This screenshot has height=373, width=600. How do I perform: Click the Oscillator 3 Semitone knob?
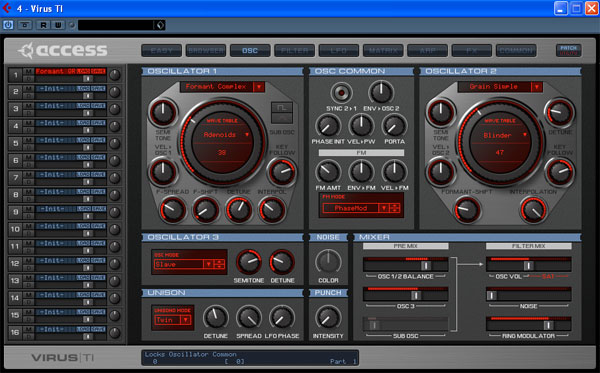[249, 262]
